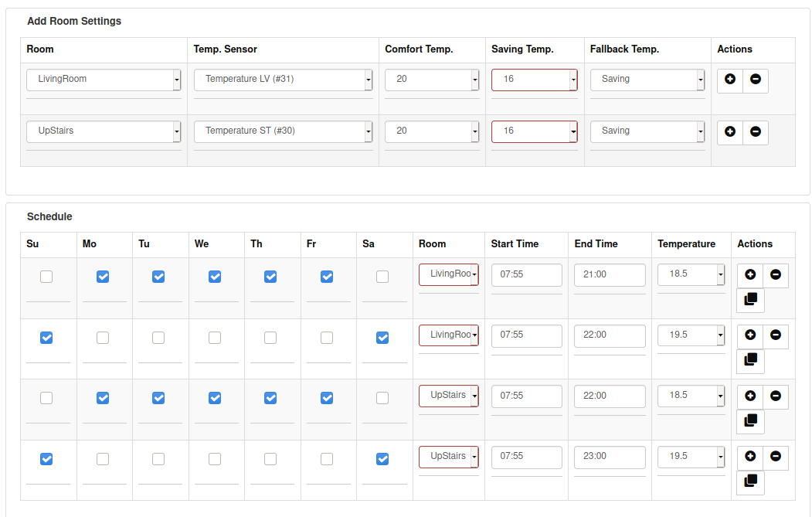Open the Temperature LV (#31) sensor dropdown

click(x=283, y=80)
